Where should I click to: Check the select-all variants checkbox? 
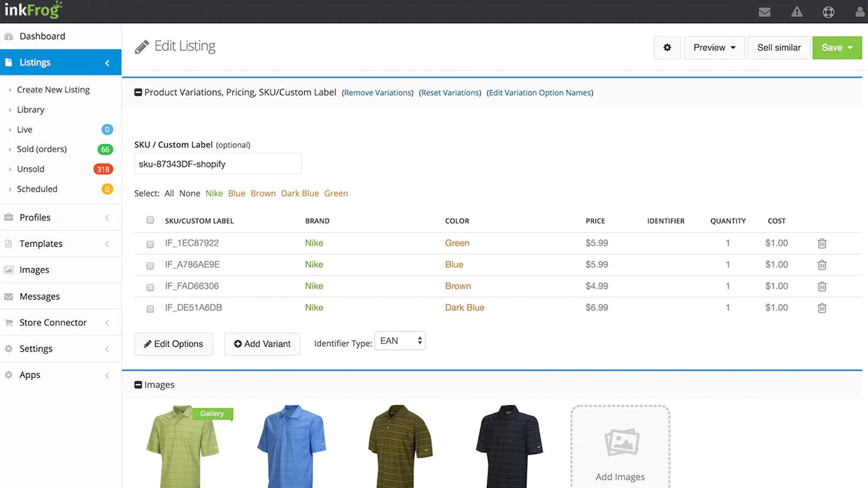[x=150, y=220]
